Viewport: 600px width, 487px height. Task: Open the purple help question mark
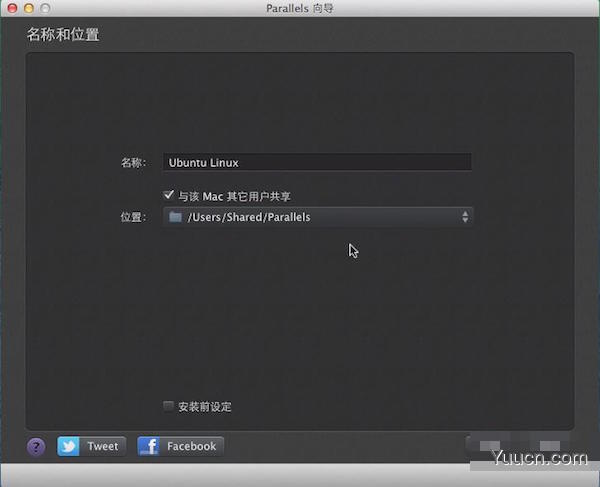tap(36, 446)
